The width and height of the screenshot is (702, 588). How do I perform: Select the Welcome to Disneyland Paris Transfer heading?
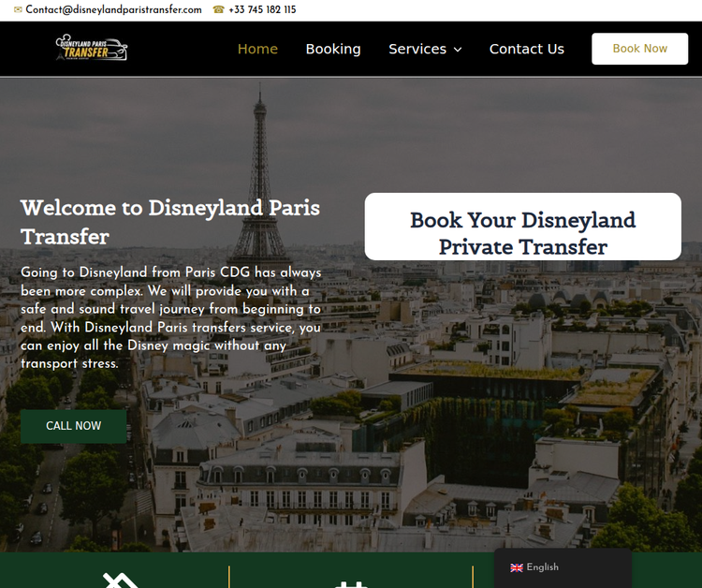170,222
